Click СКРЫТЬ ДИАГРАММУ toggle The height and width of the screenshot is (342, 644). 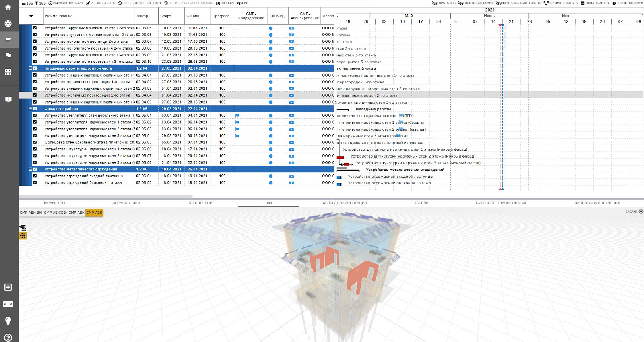pos(476,3)
